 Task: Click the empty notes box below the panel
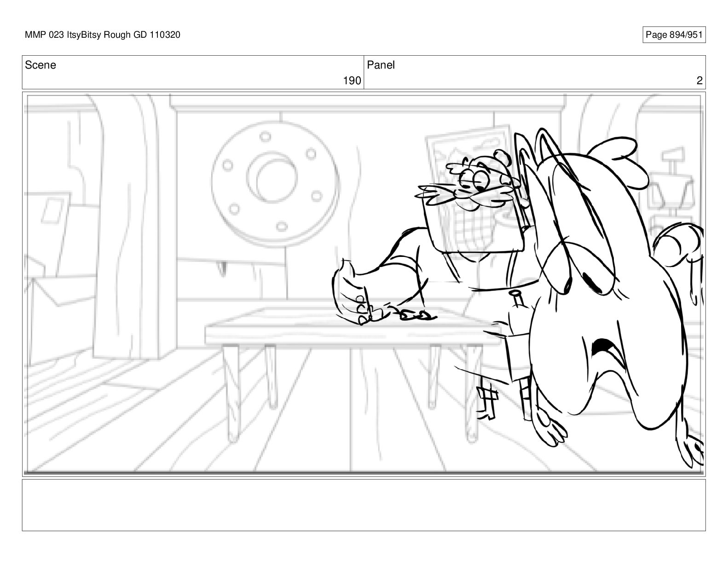pyautogui.click(x=364, y=505)
